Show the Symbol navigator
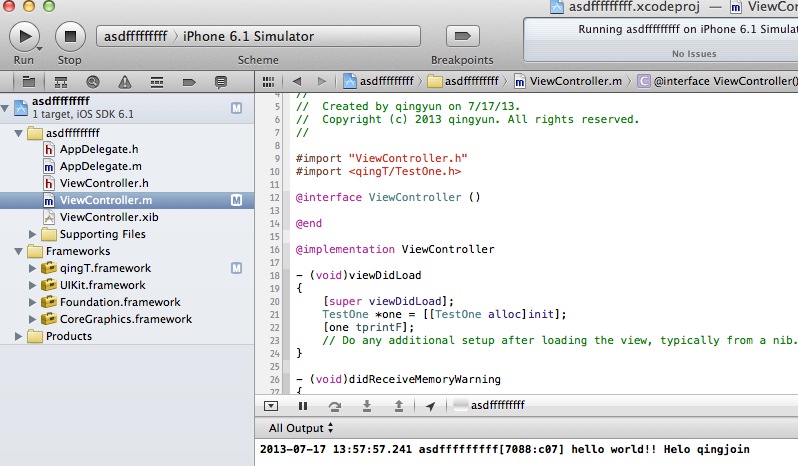This screenshot has width=798, height=466. tap(61, 82)
